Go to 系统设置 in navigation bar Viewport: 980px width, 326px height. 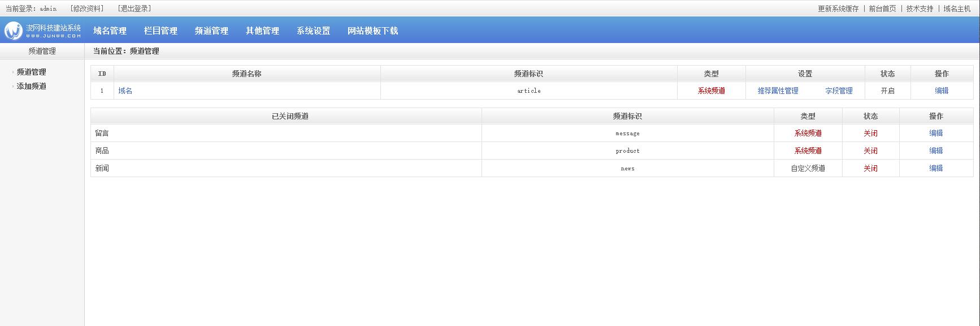(313, 31)
